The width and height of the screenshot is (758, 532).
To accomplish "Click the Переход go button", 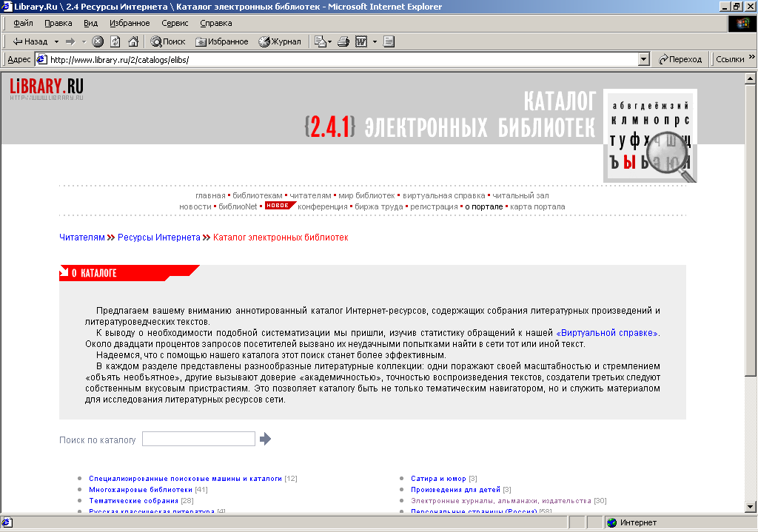I will [x=680, y=59].
